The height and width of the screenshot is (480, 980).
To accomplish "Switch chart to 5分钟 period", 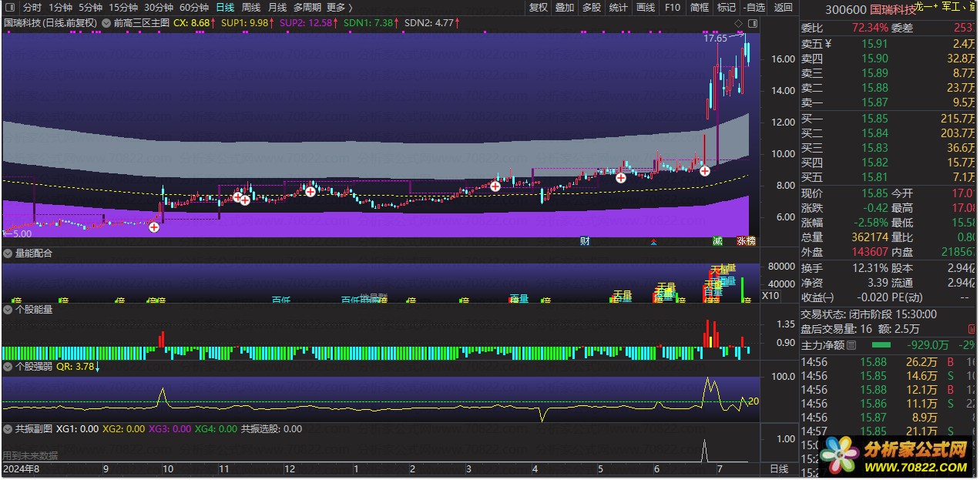I will [91, 7].
